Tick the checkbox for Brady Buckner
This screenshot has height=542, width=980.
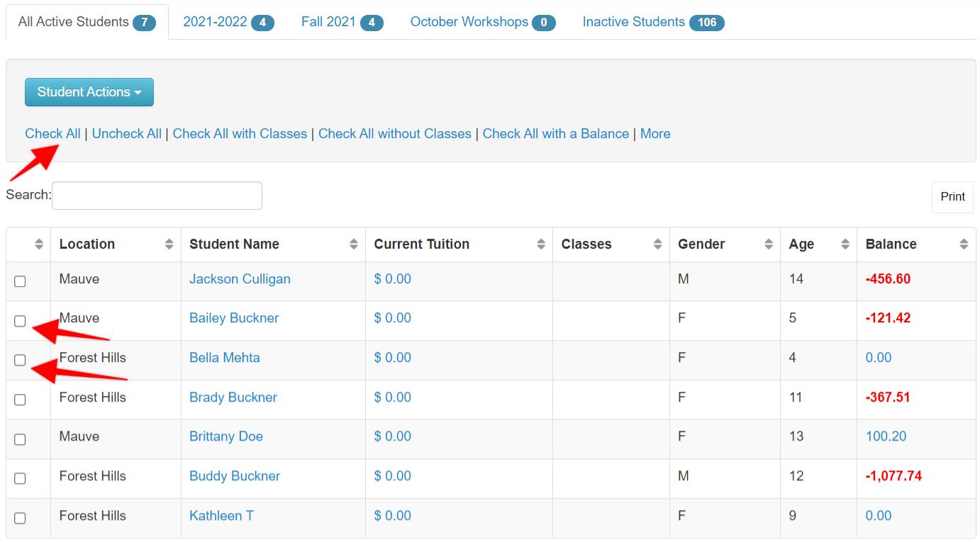(x=20, y=400)
